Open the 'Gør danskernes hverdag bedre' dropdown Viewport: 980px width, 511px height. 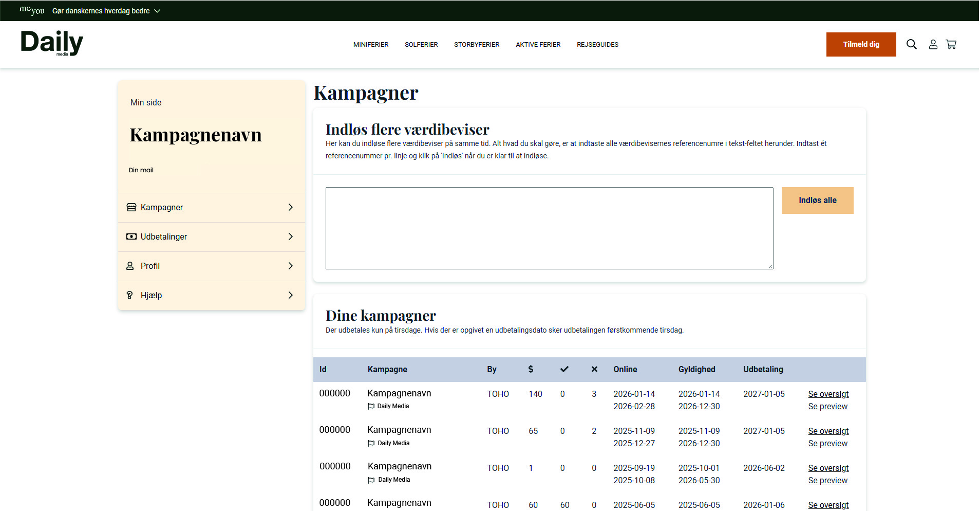106,11
